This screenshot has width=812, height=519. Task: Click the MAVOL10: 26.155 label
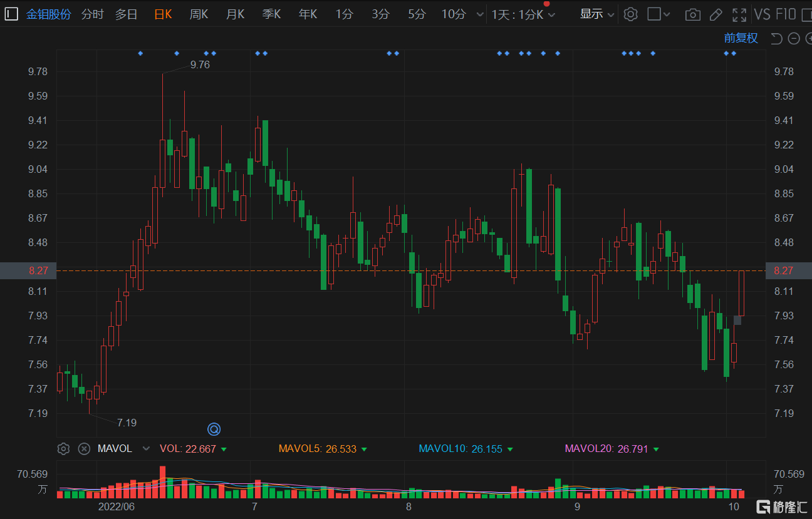(461, 449)
